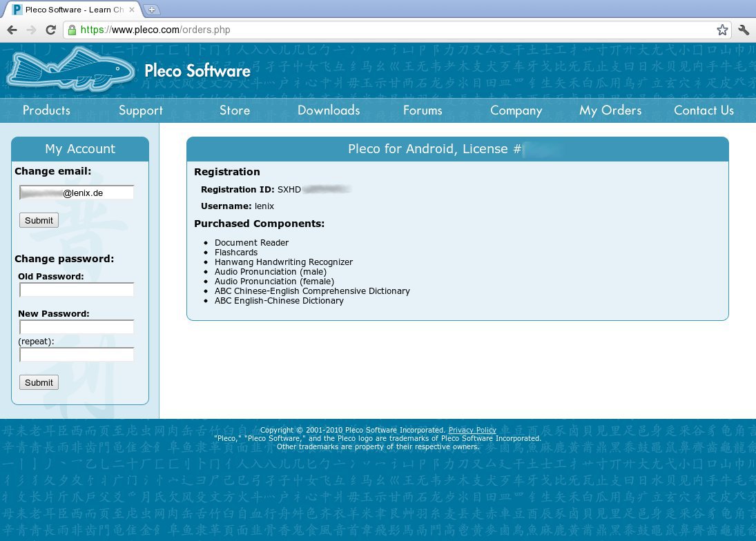Click Hanwang Handwriting Recognizer item
This screenshot has width=756, height=541.
[x=284, y=262]
